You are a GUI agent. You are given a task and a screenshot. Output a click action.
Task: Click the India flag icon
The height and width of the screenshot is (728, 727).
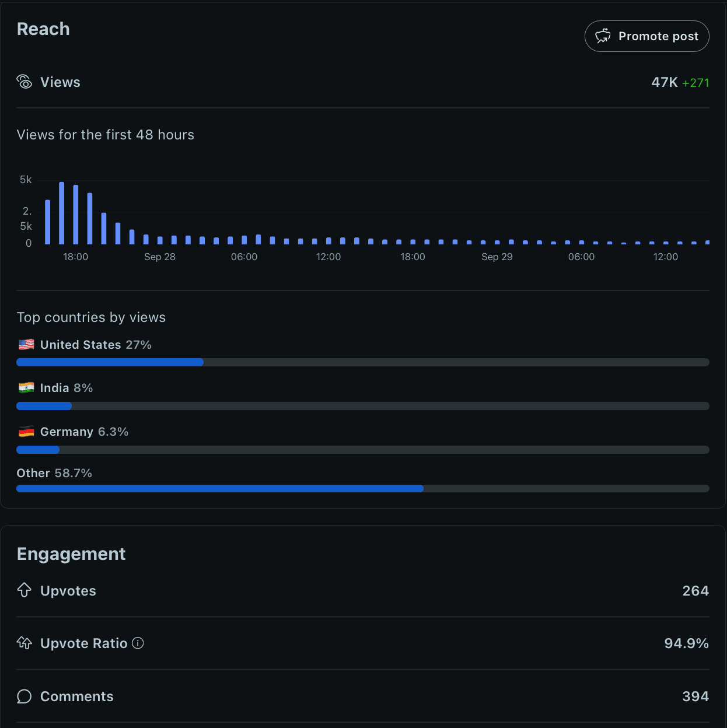click(x=26, y=388)
